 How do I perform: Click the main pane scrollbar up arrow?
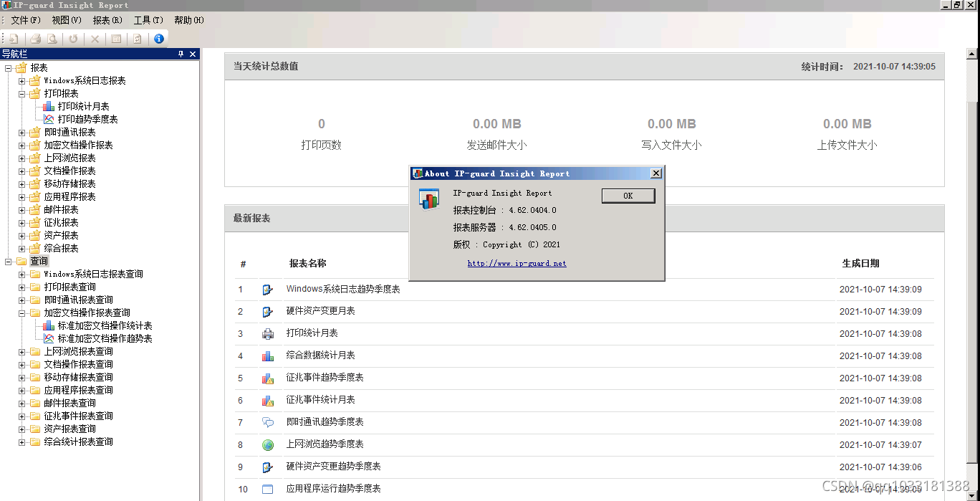(x=973, y=54)
